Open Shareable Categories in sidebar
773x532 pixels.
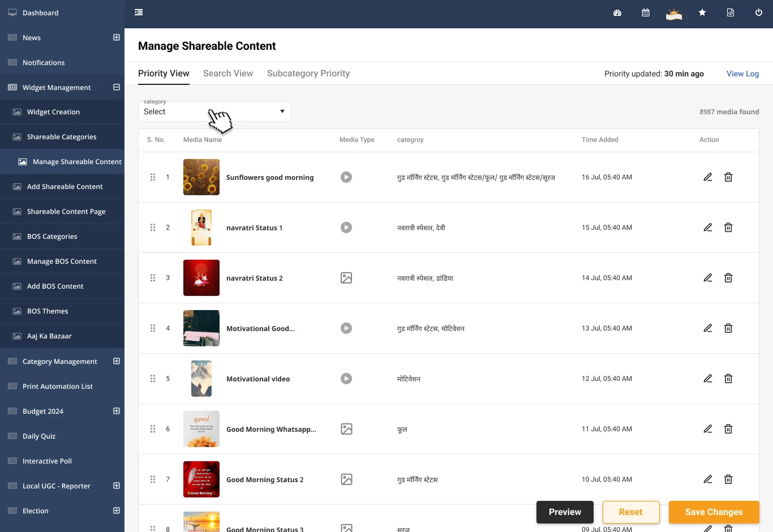pos(62,137)
